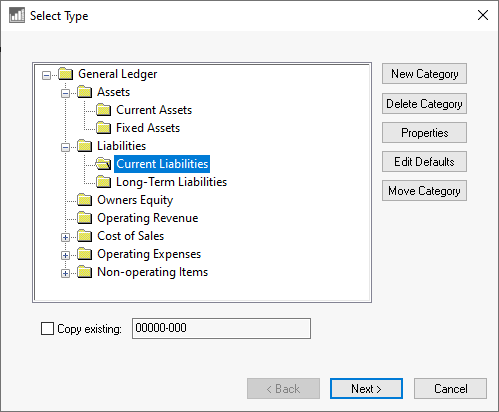Click the General Ledger folder icon
Viewport: 499px width, 412px height.
click(66, 74)
